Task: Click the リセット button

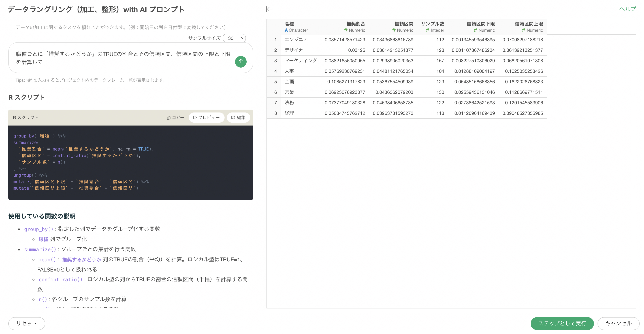Action: [x=27, y=323]
